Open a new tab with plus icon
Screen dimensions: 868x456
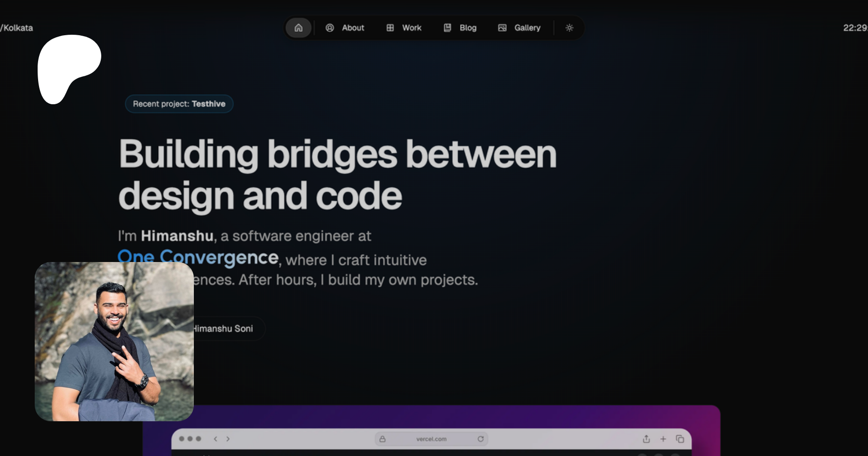point(663,439)
